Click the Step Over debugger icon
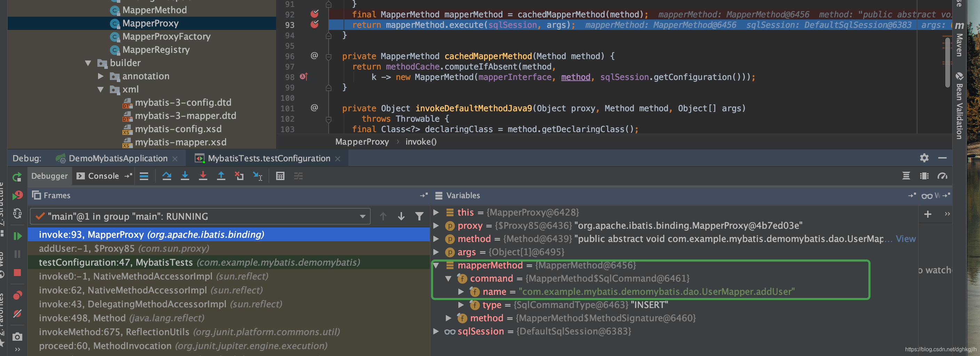The image size is (980, 356). click(167, 176)
